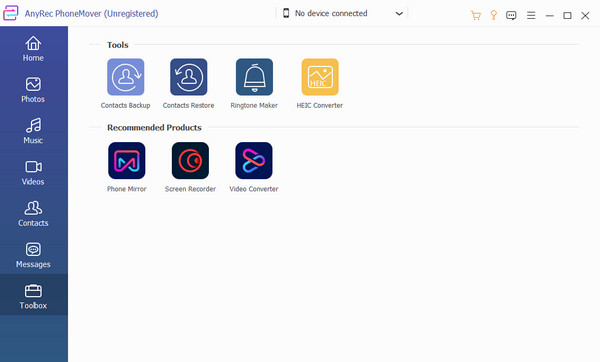
Task: Switch to the Messages section
Action: coord(34,256)
